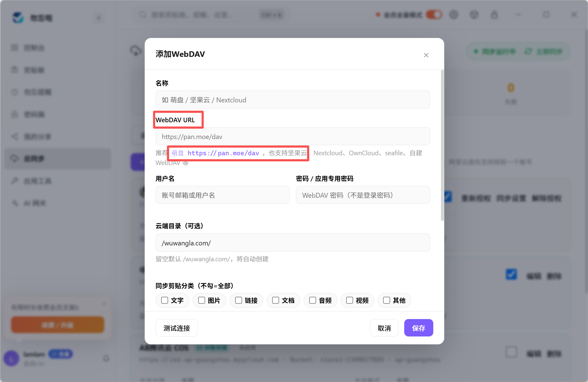588x382 pixels.
Task: Toggle the orange 会员全量模式 switch
Action: [434, 14]
